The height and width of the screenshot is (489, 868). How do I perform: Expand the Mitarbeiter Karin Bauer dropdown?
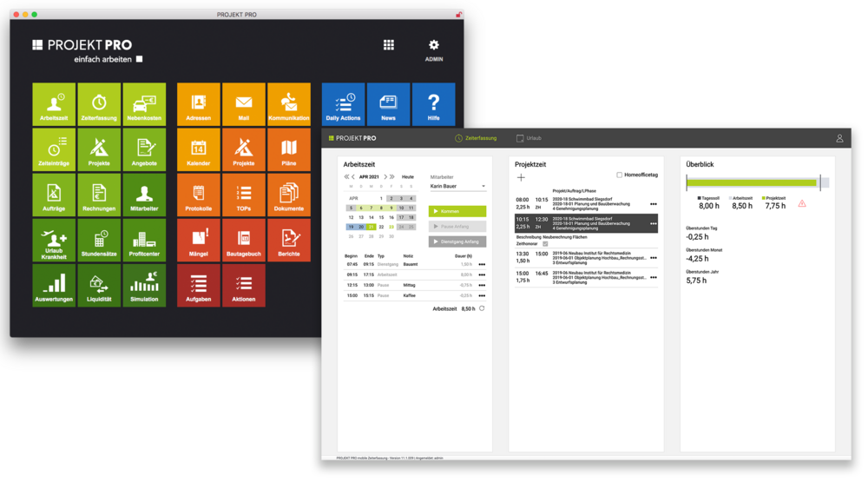click(x=483, y=186)
